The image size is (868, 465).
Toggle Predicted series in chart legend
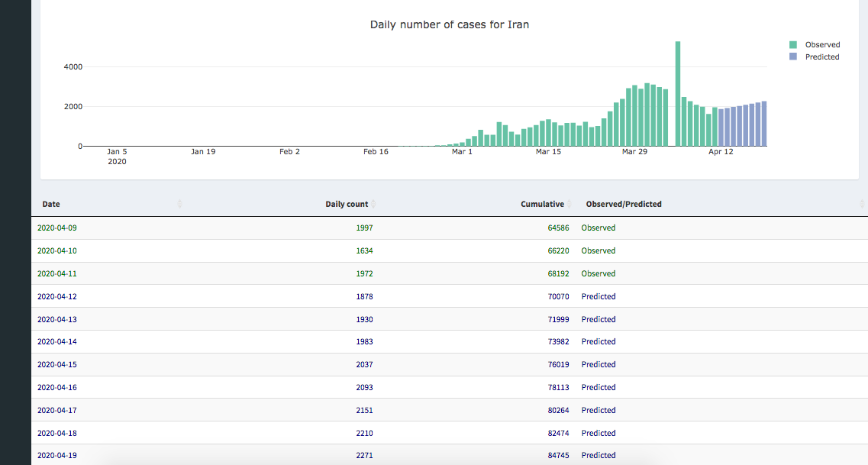[821, 57]
